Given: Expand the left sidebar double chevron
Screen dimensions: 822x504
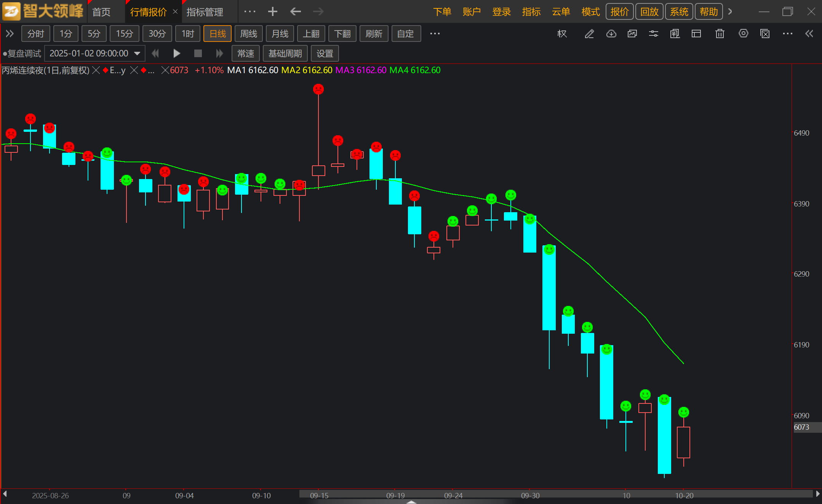Looking at the screenshot, I should point(10,34).
